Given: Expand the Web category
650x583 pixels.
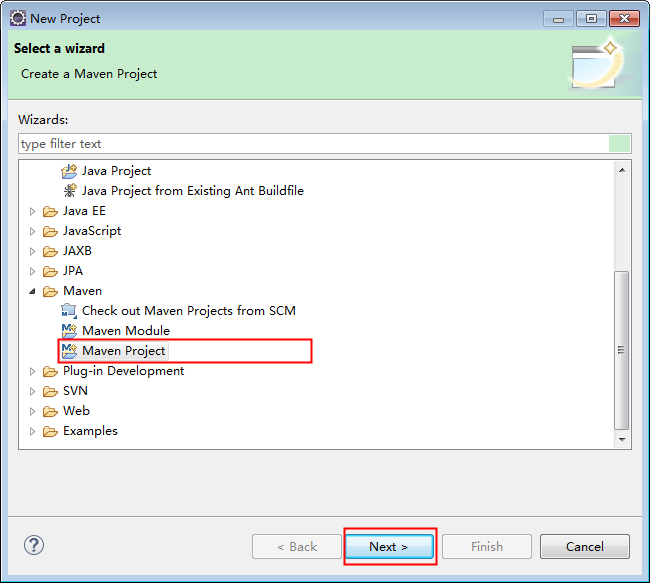Looking at the screenshot, I should pos(32,411).
